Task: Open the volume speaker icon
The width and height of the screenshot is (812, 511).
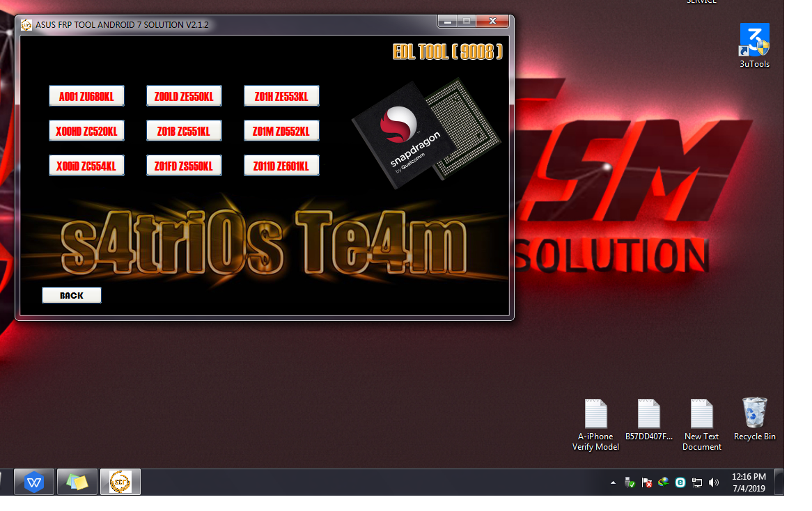Action: click(714, 482)
